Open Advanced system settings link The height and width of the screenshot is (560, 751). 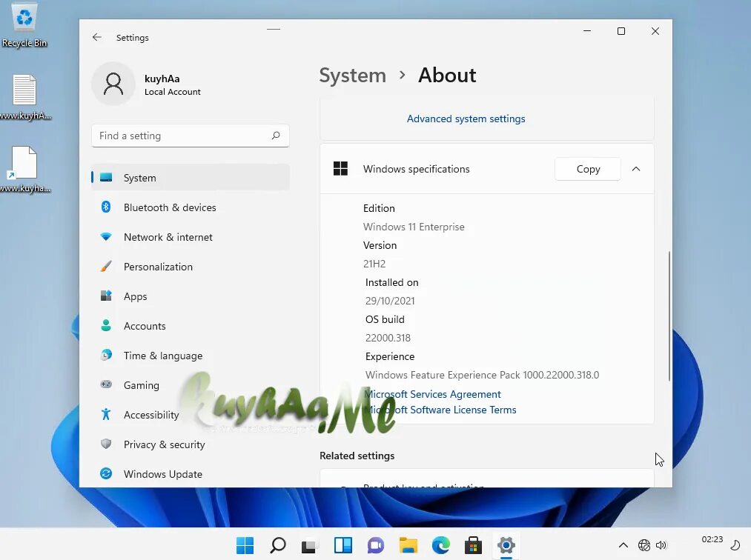pos(466,119)
